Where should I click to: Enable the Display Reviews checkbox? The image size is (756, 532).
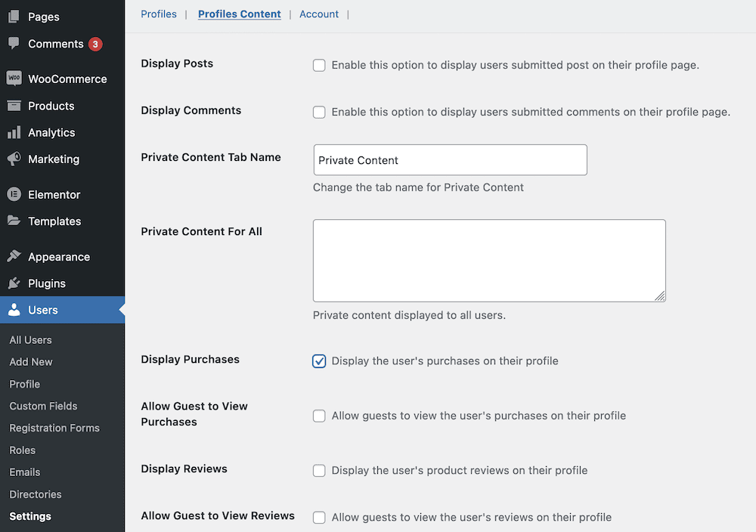tap(319, 470)
